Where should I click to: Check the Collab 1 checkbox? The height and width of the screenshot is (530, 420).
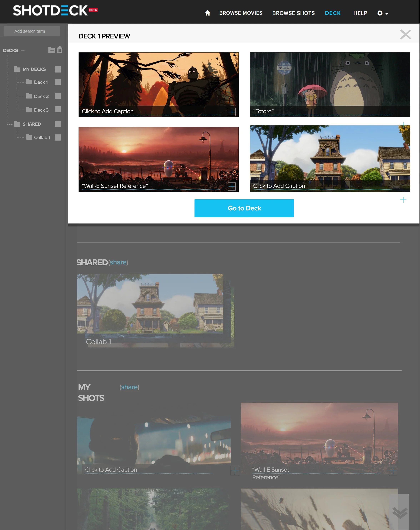point(58,137)
